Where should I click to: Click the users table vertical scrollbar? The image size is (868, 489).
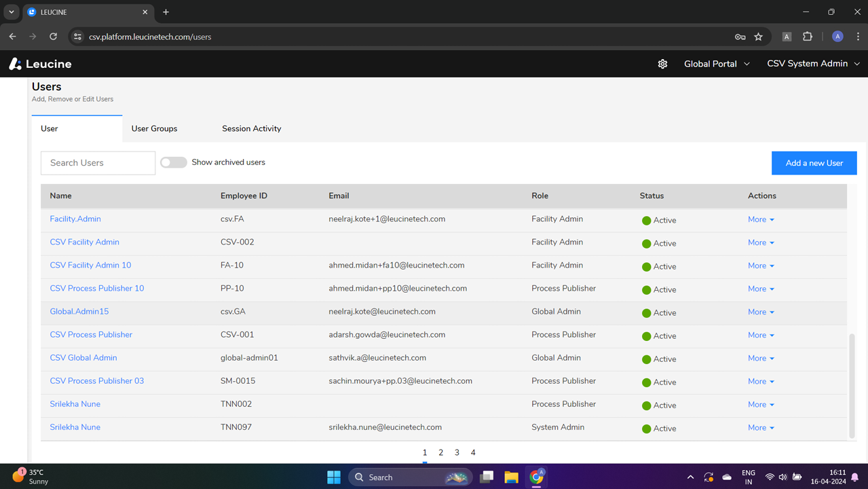pyautogui.click(x=852, y=385)
